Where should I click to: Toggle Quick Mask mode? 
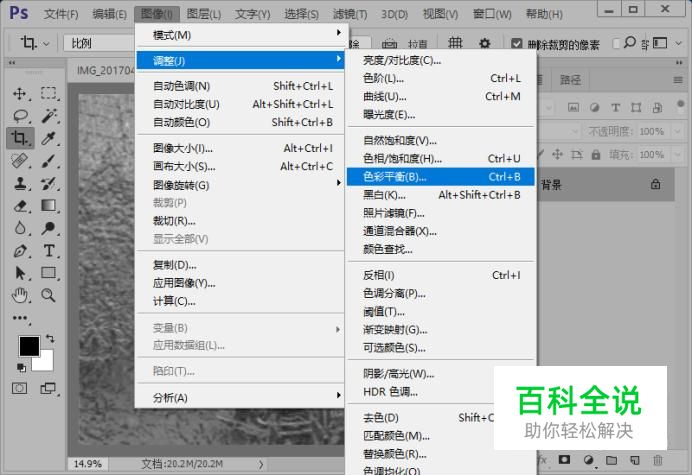tap(19, 388)
